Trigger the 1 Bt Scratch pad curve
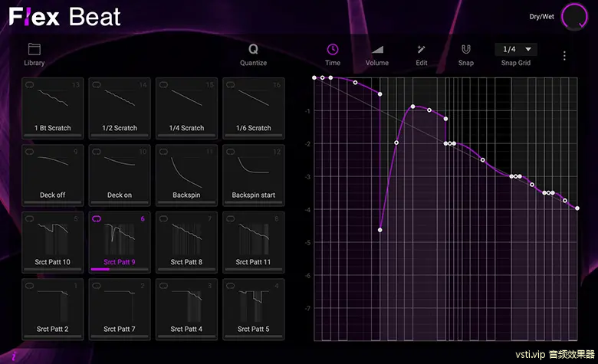Image resolution: width=598 pixels, height=364 pixels. click(x=53, y=98)
